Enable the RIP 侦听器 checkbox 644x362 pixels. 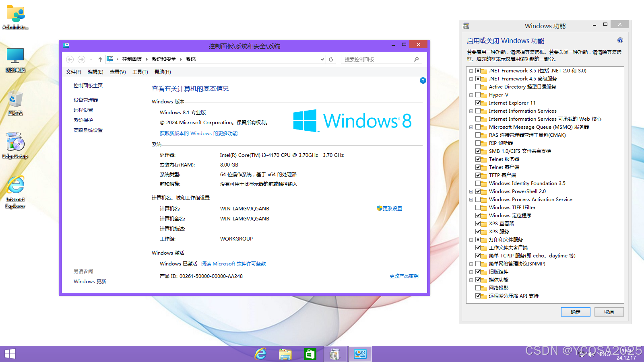point(478,143)
